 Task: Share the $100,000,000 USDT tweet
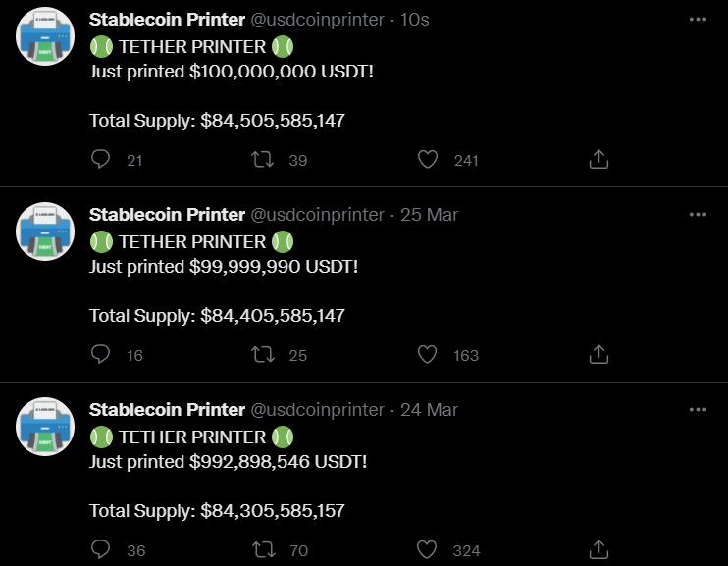pos(599,159)
